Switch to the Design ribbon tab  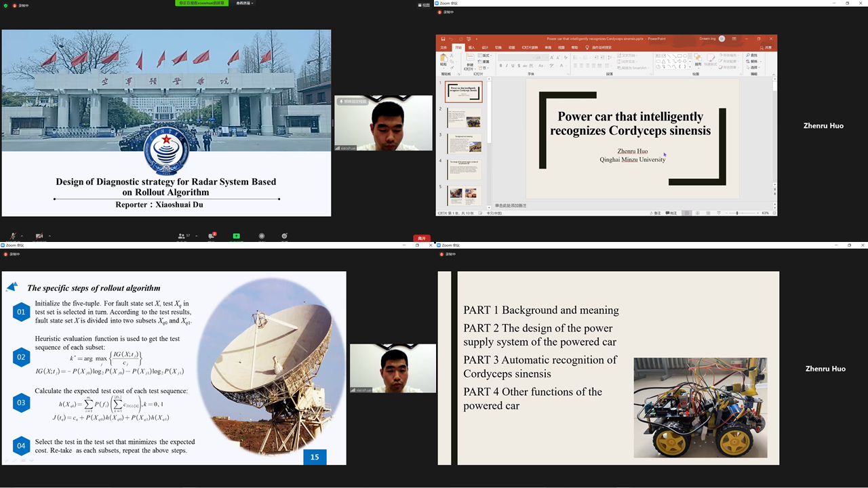point(486,47)
